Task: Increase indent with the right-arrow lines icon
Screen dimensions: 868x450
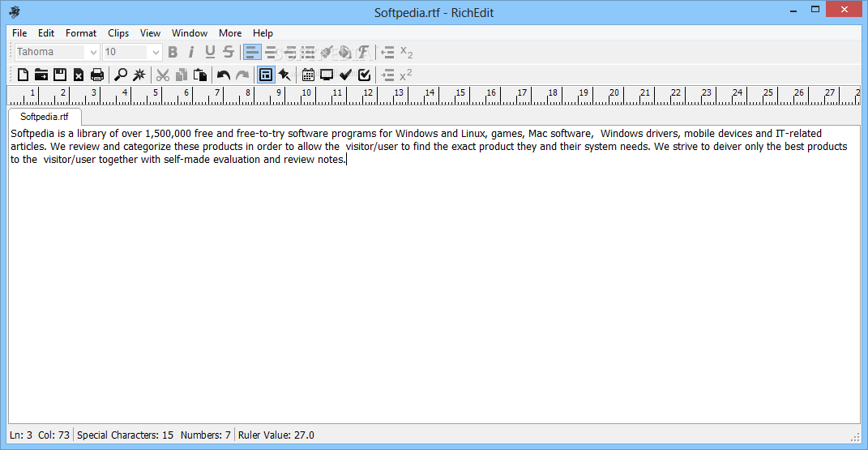Action: coord(387,75)
